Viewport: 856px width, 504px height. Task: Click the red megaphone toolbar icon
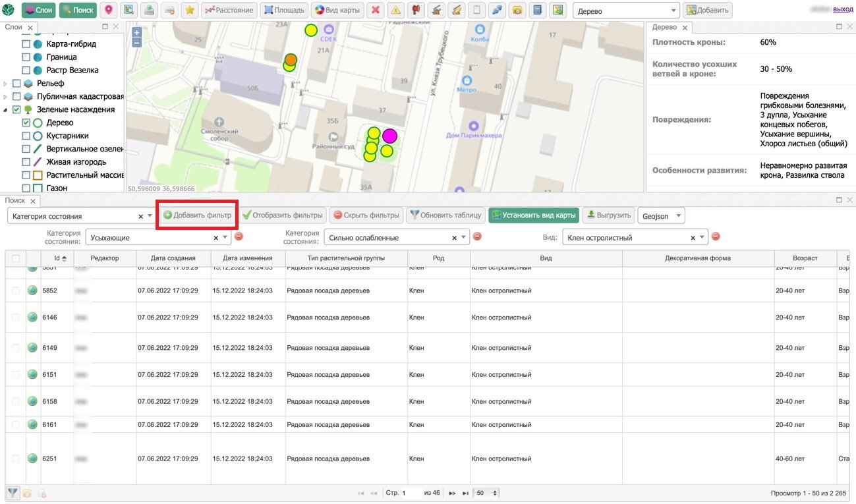click(x=416, y=10)
